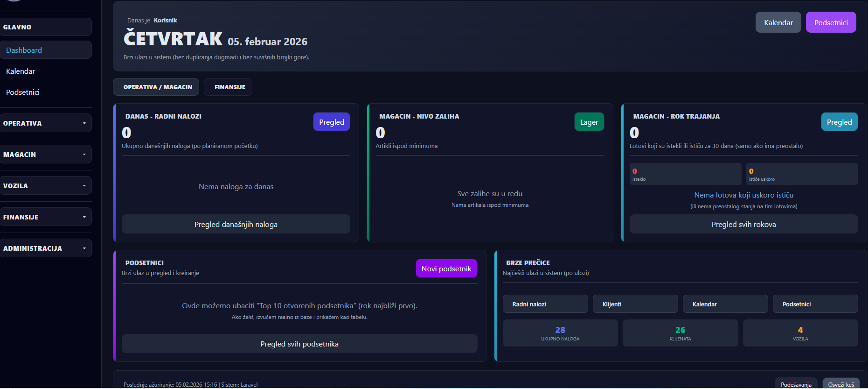The image size is (868, 389).
Task: Click the ČETVRTAK date heading
Action: [173, 39]
